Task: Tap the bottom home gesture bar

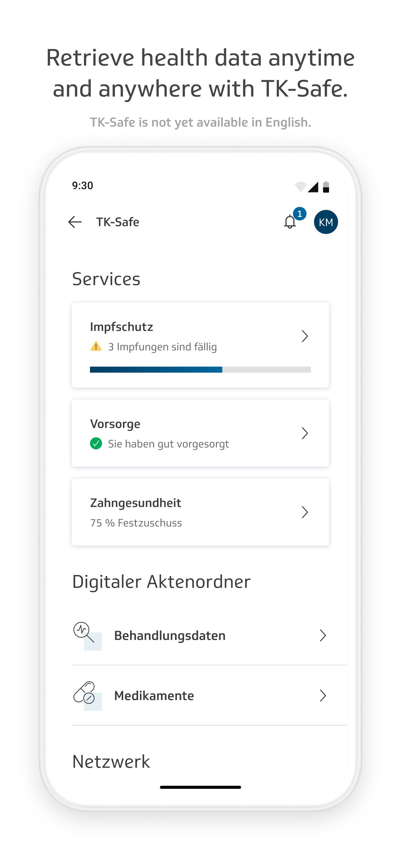Action: [x=200, y=788]
